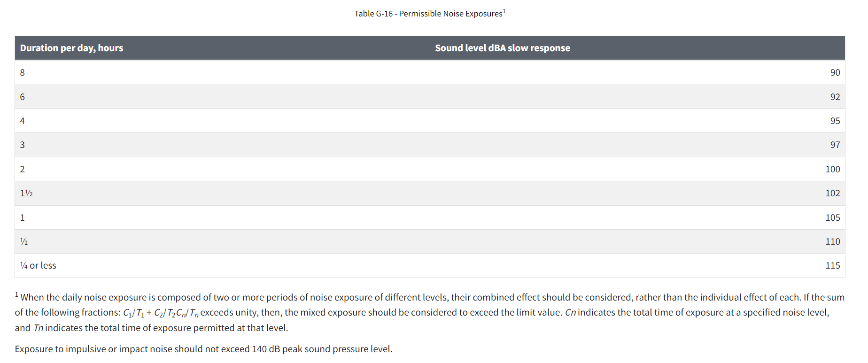Select the '½' hour duration cell
The image size is (868, 363).
(x=24, y=241)
